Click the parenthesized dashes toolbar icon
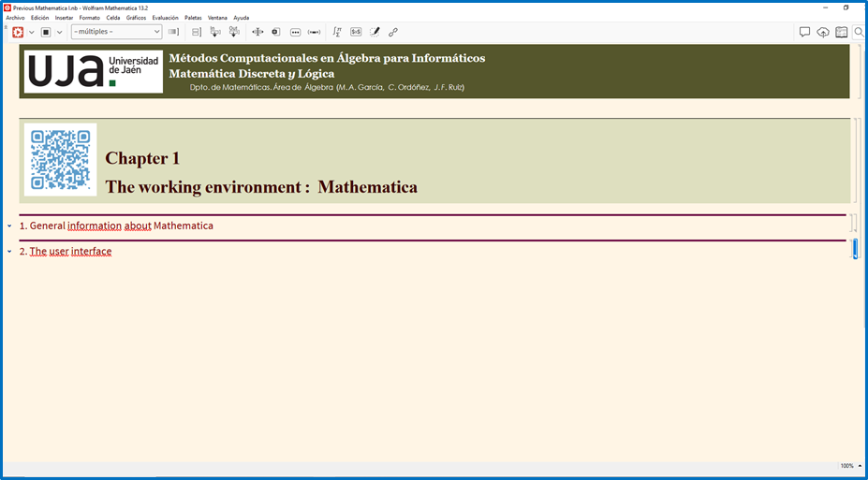The width and height of the screenshot is (868, 480). tap(314, 32)
